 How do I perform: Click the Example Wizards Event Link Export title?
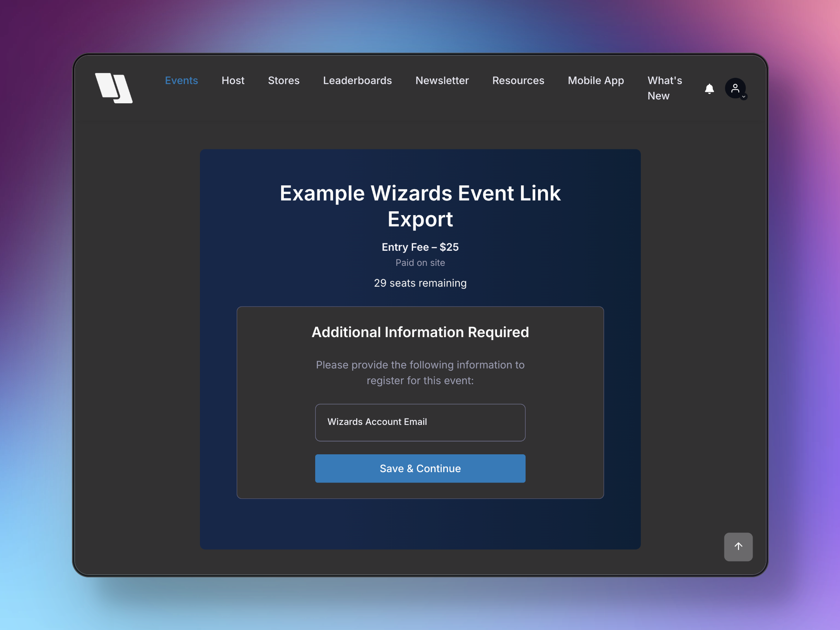(x=420, y=206)
